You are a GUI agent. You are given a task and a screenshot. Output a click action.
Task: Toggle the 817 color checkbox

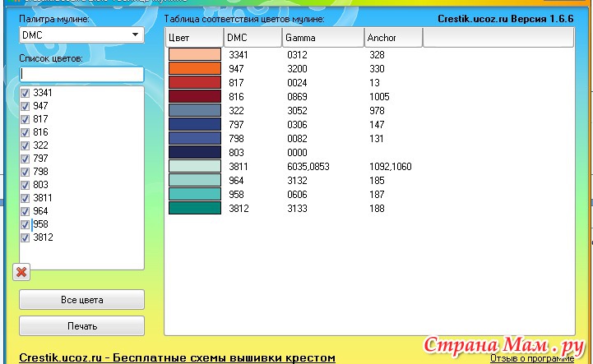pos(25,119)
